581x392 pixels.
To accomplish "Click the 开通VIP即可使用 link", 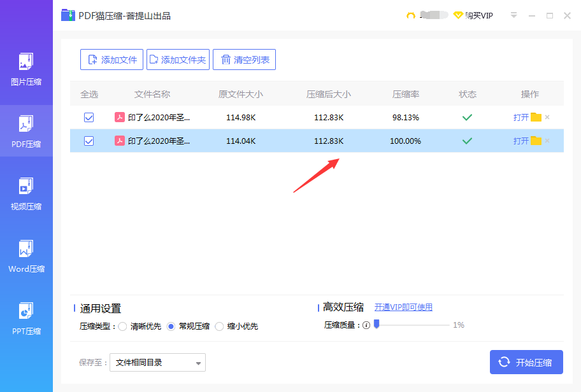I will pos(403,307).
